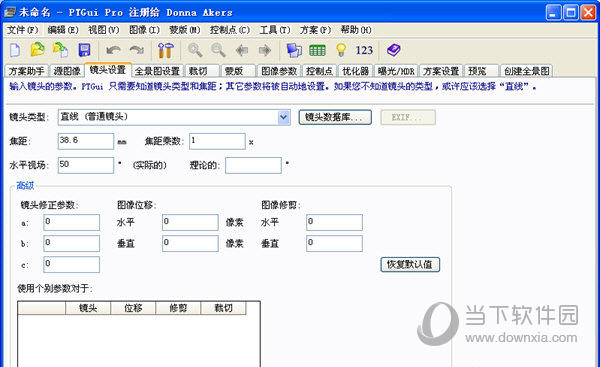Click lens correction parameter a field
Image resolution: width=600 pixels, height=367 pixels.
(72, 222)
